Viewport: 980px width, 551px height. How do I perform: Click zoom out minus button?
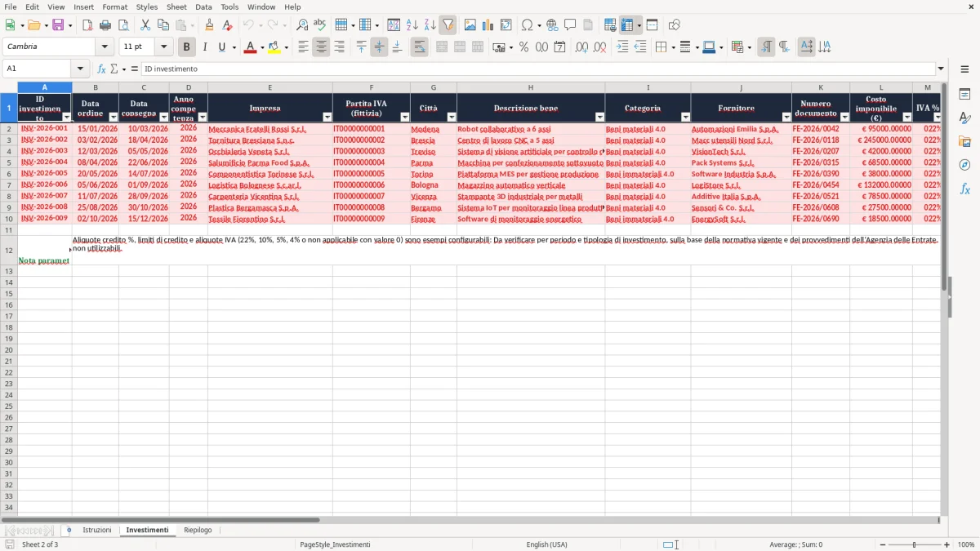click(883, 544)
